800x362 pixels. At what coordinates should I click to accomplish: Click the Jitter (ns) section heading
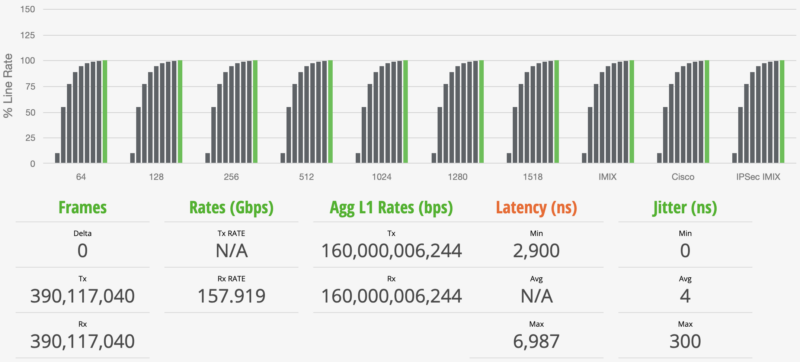685,208
